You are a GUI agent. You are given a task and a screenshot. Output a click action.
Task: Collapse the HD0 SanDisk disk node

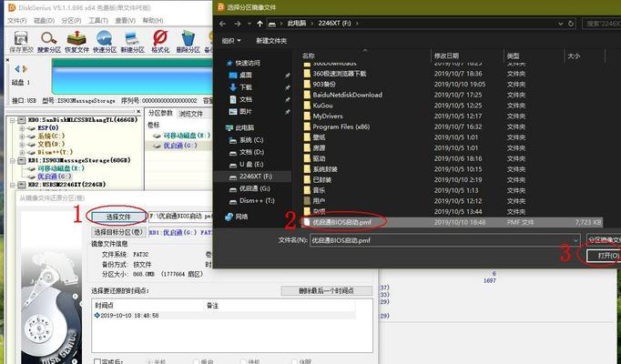point(11,119)
